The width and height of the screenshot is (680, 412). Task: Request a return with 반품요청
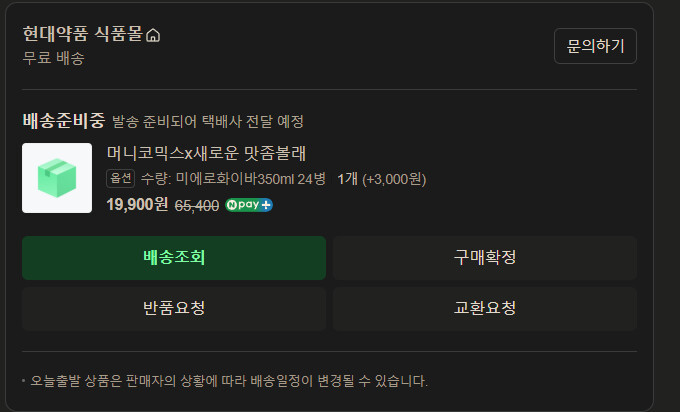[174, 308]
